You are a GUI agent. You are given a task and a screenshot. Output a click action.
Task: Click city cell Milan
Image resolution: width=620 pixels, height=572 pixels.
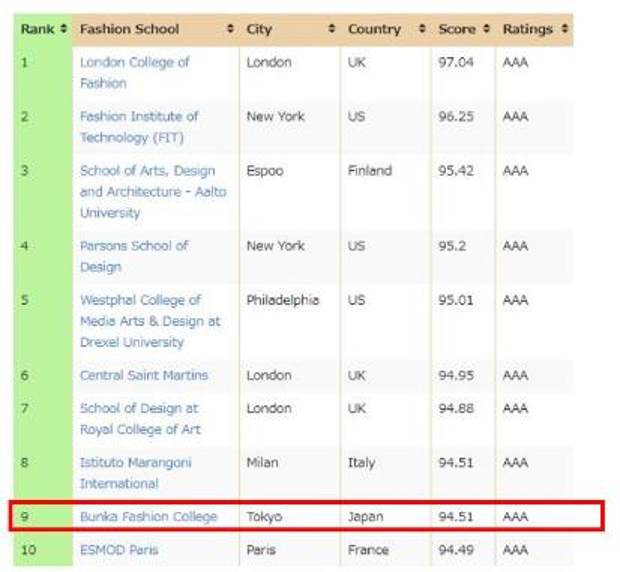263,463
